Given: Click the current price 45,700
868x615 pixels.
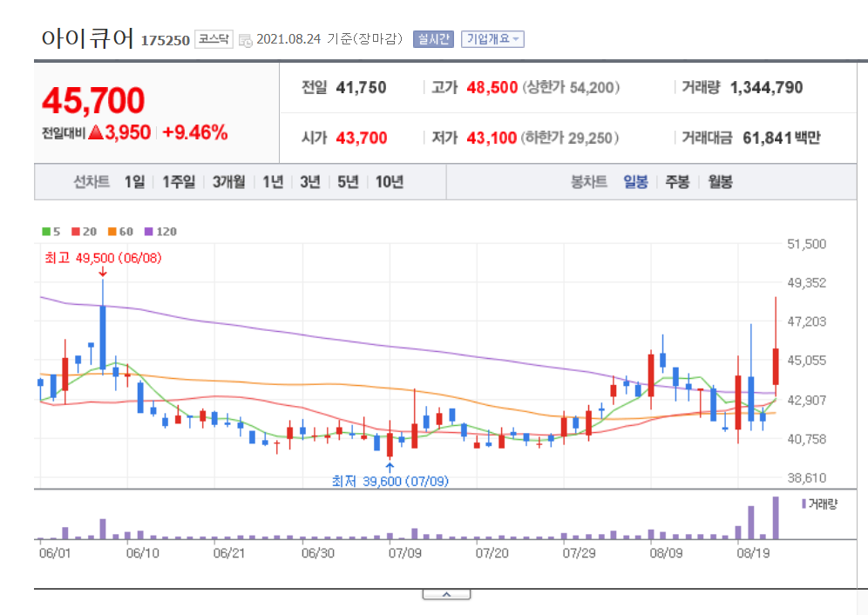Looking at the screenshot, I should pyautogui.click(x=93, y=101).
